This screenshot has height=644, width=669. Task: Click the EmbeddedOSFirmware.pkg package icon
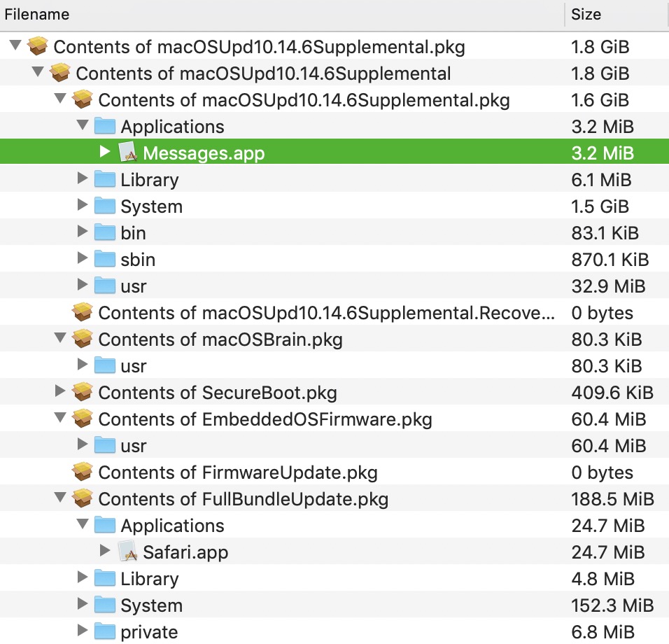coord(83,419)
